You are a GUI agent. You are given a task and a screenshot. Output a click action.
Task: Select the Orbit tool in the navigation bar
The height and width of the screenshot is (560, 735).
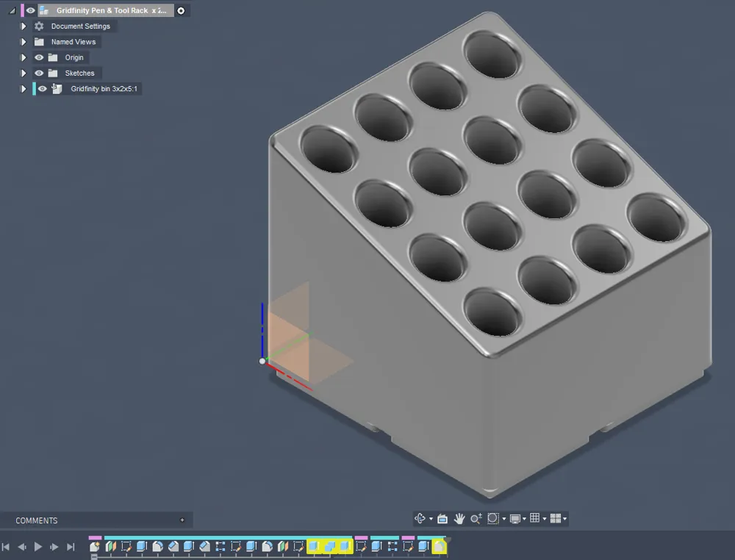(x=420, y=518)
